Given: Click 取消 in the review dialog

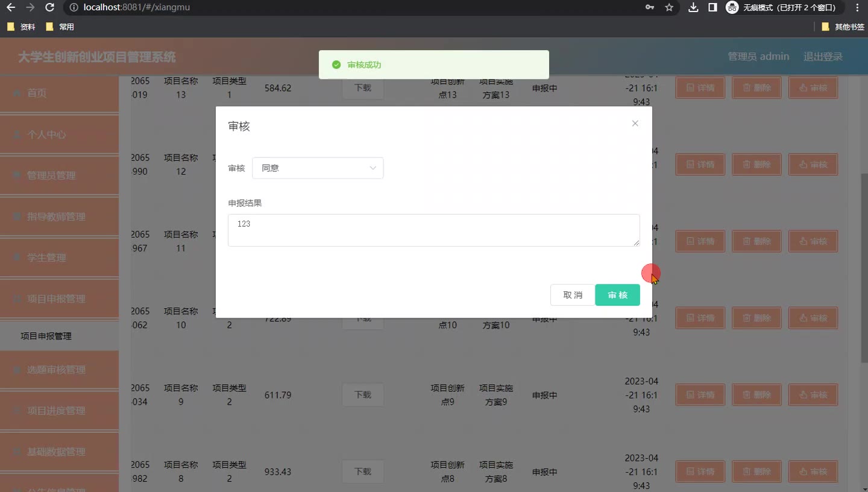Looking at the screenshot, I should tap(573, 295).
